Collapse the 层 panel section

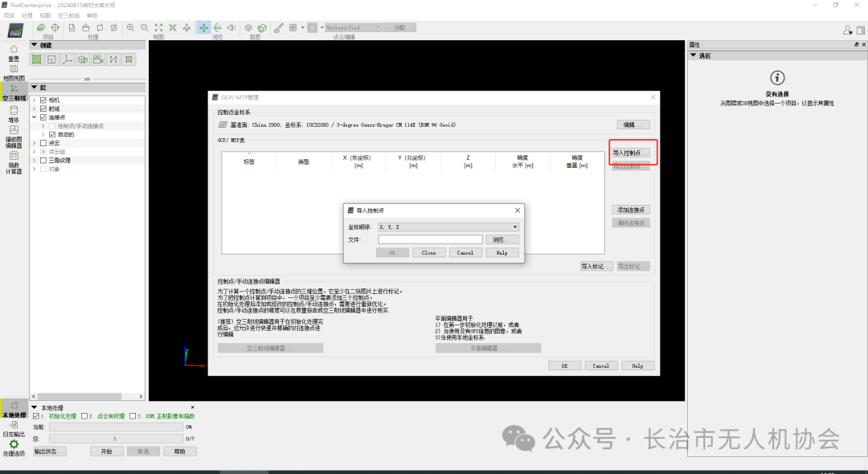[35, 88]
